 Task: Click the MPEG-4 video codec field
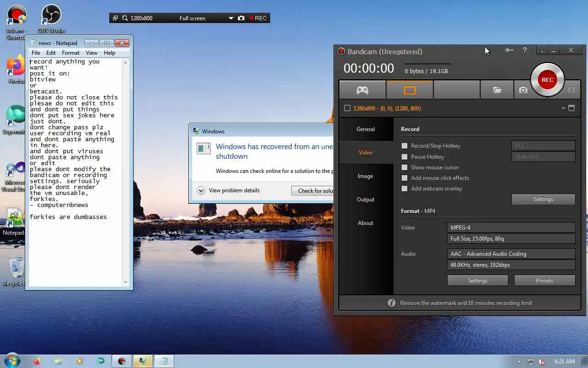click(x=511, y=228)
